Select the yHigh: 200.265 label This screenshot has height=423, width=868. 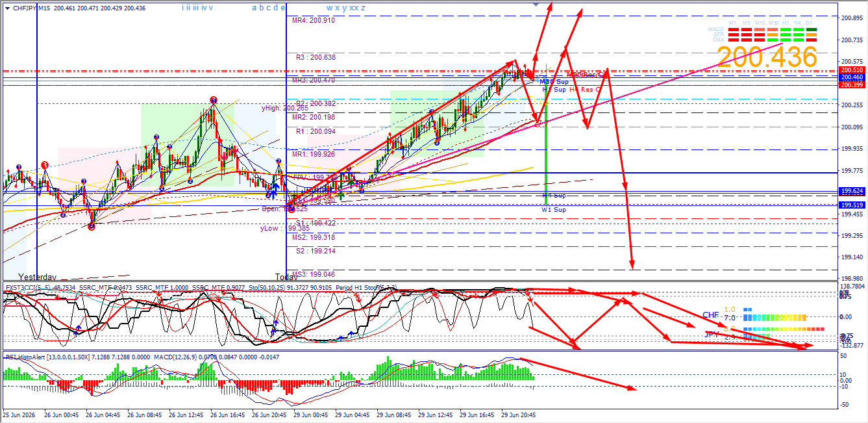tap(285, 109)
